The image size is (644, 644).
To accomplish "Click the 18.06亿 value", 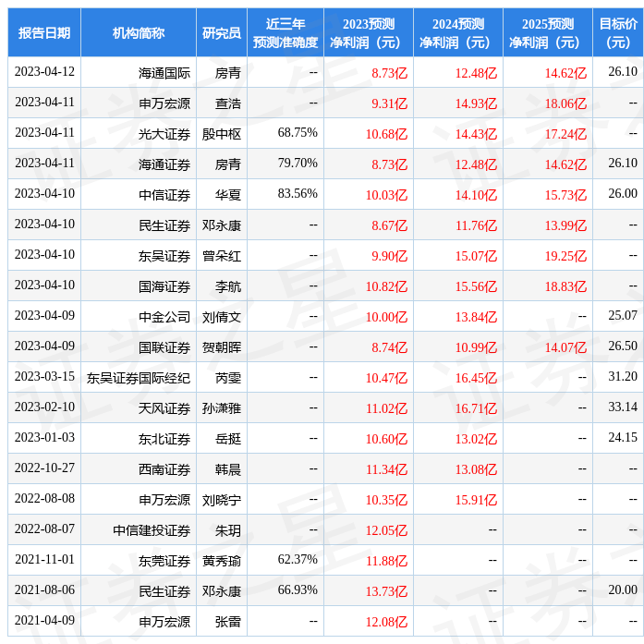I will click(x=565, y=103).
